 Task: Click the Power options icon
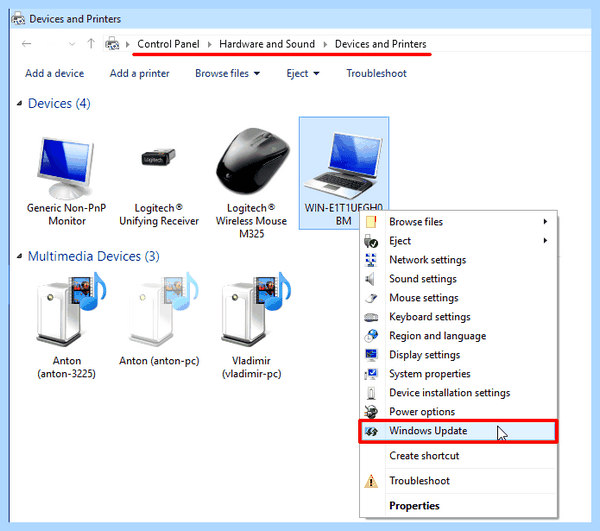click(x=371, y=412)
